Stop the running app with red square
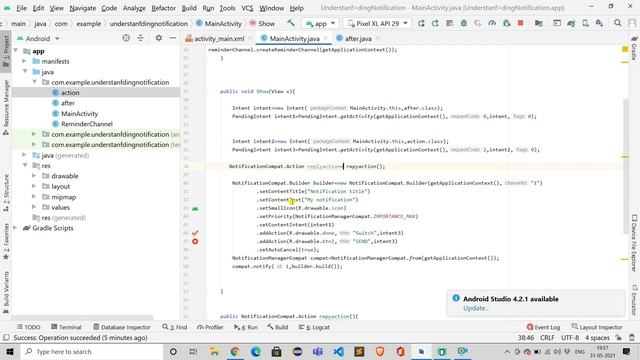Screen dimensions: 640x360 click(520, 23)
